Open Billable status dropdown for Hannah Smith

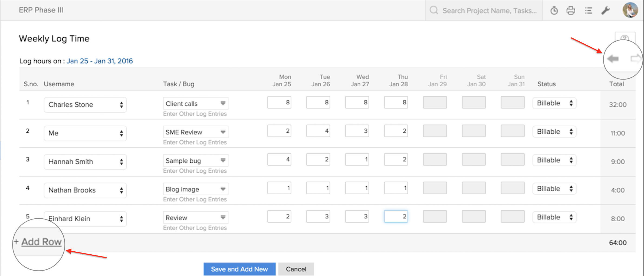[554, 160]
